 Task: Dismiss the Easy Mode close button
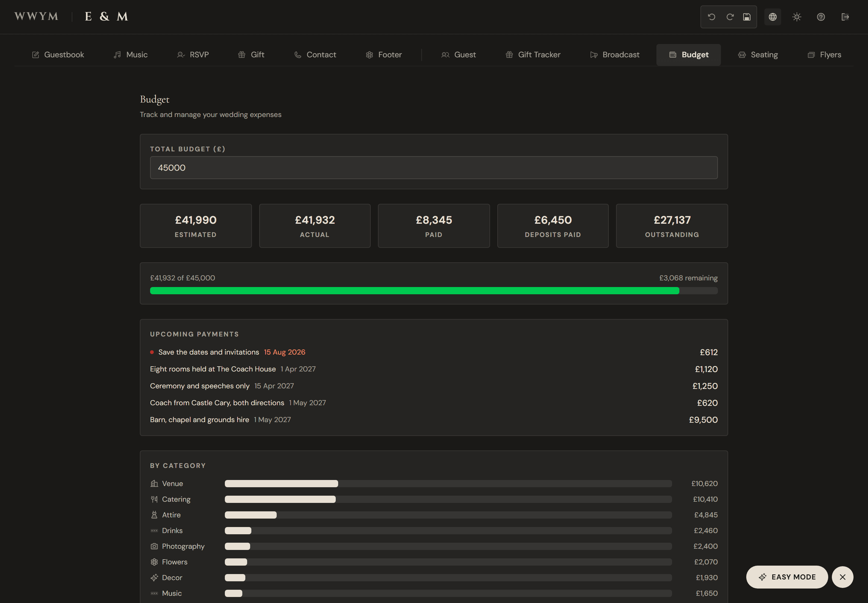[842, 577]
